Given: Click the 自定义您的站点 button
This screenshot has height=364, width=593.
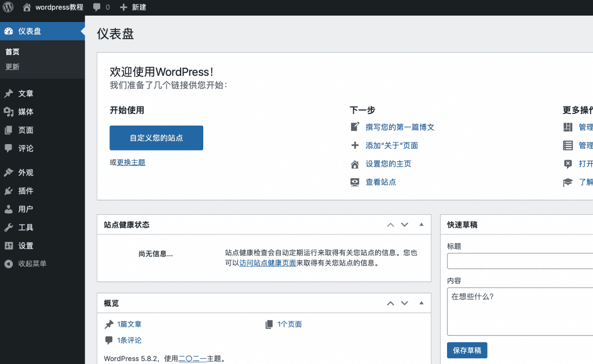Looking at the screenshot, I should pyautogui.click(x=156, y=138).
